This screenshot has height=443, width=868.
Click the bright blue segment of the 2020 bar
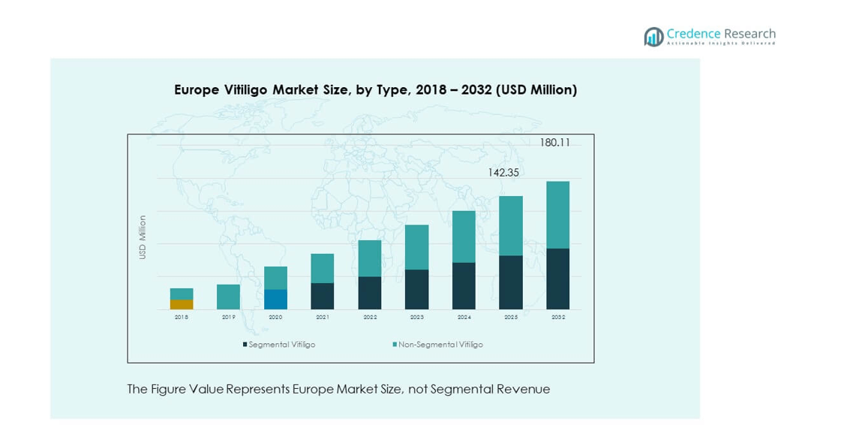275,299
